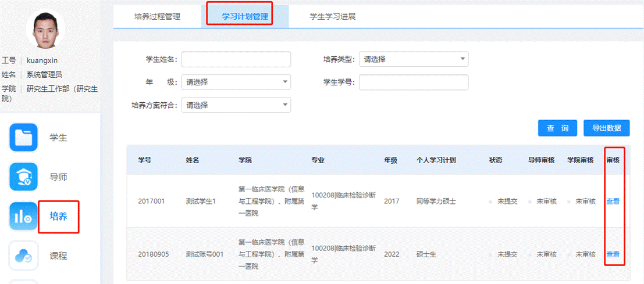This screenshot has width=644, height=284.
Task: Open 查看 link for 测试账号001
Action: (613, 254)
